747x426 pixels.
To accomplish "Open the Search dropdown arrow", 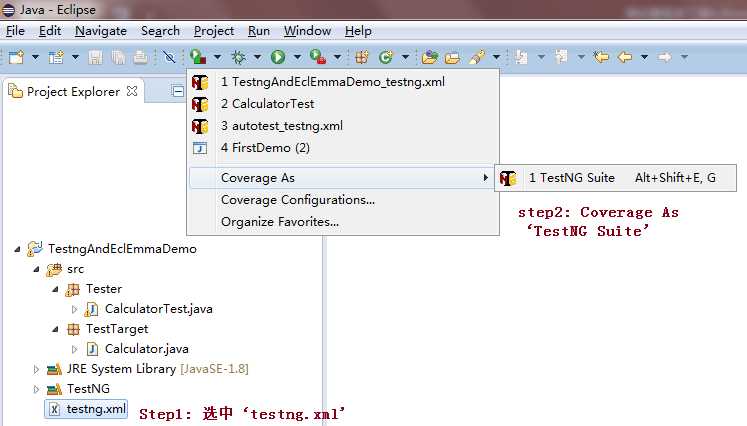I will 496,57.
